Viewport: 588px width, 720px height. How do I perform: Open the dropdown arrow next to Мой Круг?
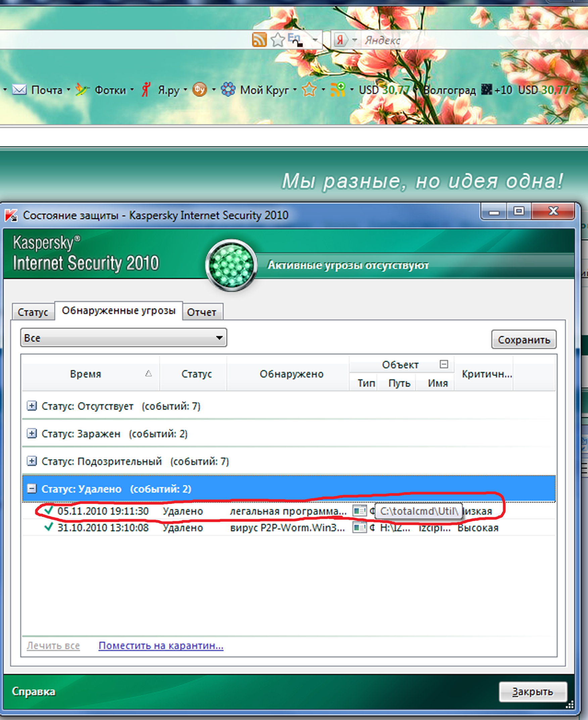point(295,90)
